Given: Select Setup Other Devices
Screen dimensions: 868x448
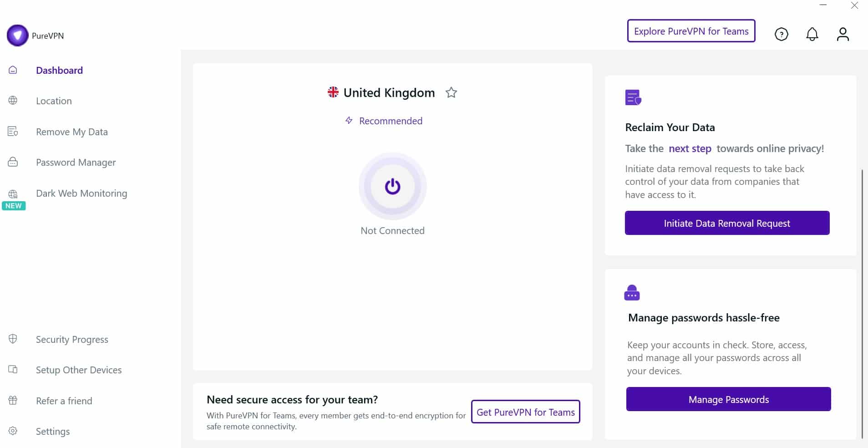Looking at the screenshot, I should tap(79, 370).
